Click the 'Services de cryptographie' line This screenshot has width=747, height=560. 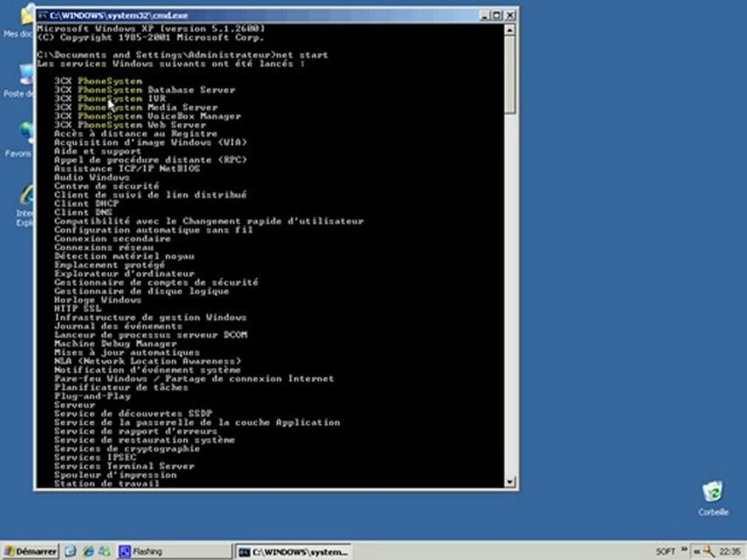tap(127, 449)
